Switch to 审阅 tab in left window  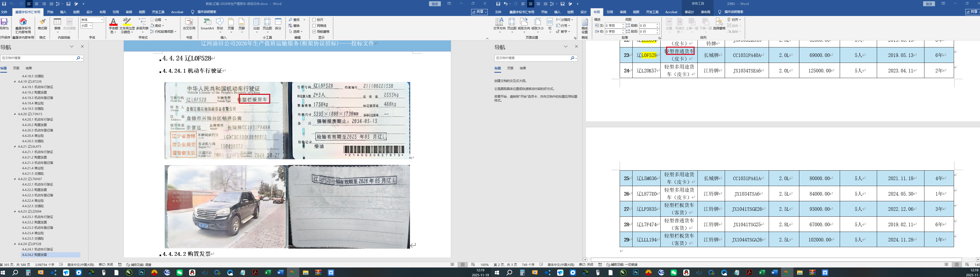[x=129, y=12]
